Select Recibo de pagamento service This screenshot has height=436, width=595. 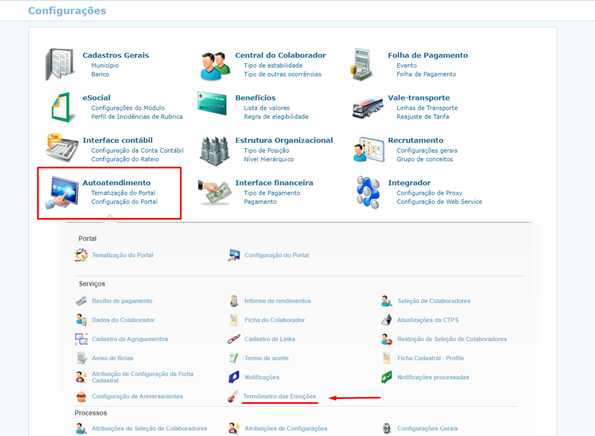122,301
